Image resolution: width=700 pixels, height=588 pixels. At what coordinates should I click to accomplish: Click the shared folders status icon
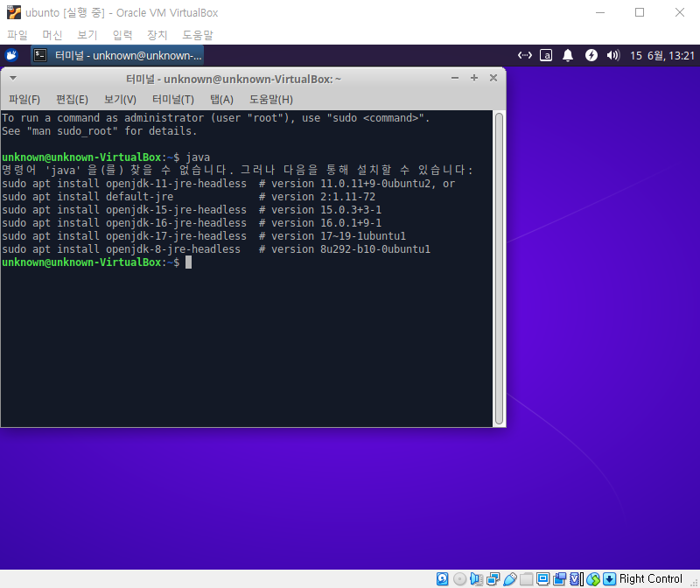point(526,579)
